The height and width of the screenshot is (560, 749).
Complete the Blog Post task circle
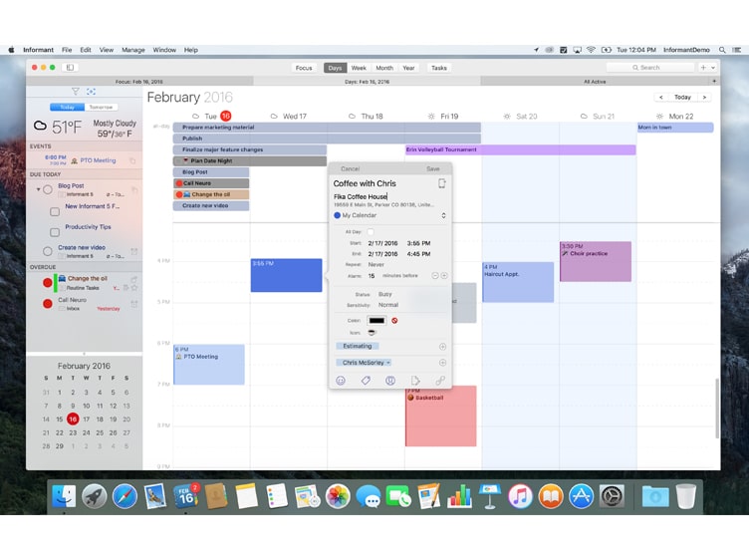(47, 189)
